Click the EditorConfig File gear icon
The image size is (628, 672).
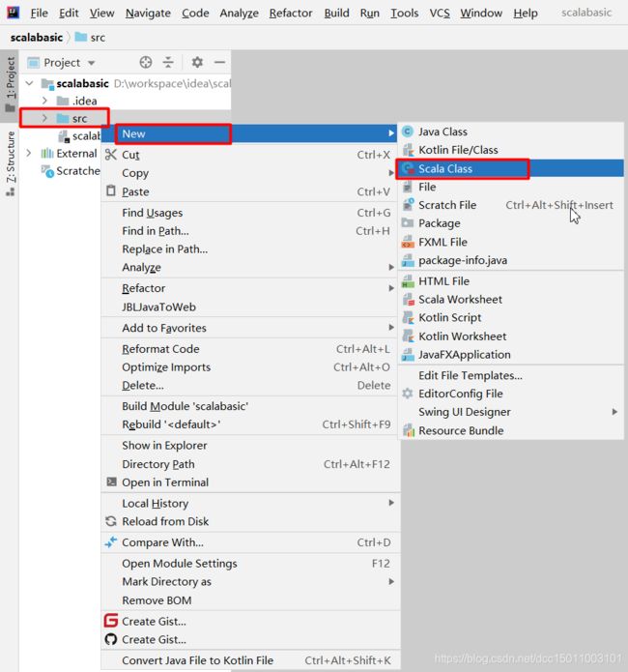pos(408,394)
